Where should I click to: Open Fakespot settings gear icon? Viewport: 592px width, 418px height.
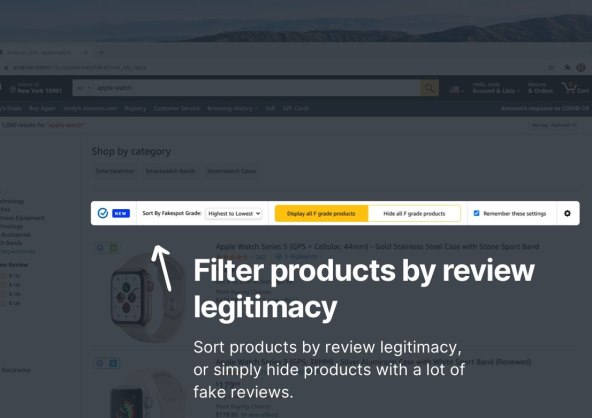click(567, 213)
